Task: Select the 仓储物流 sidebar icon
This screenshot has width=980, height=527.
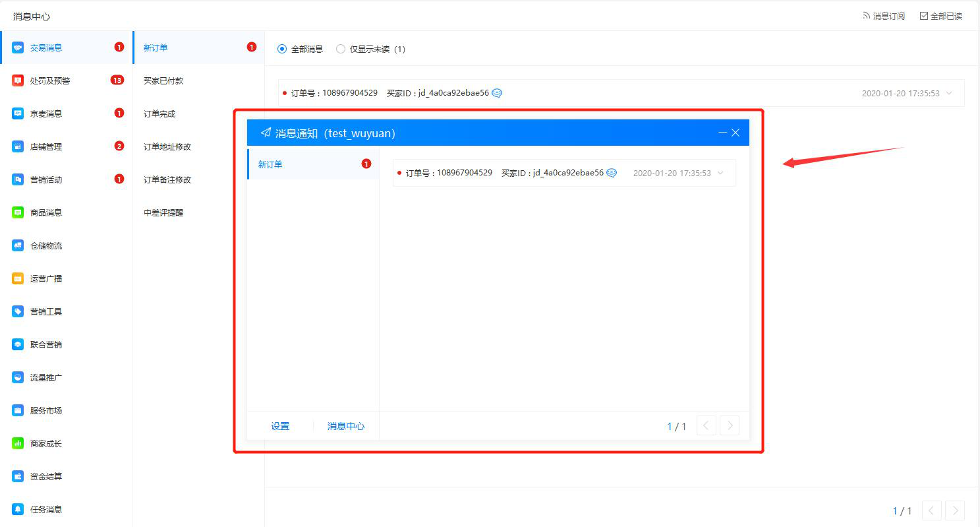Action: [x=18, y=245]
